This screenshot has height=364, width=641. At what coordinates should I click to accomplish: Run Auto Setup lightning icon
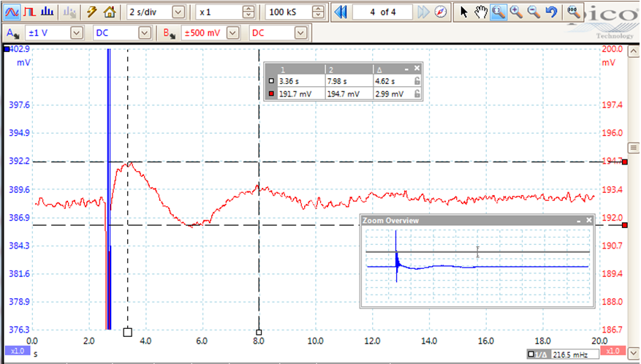(91, 12)
